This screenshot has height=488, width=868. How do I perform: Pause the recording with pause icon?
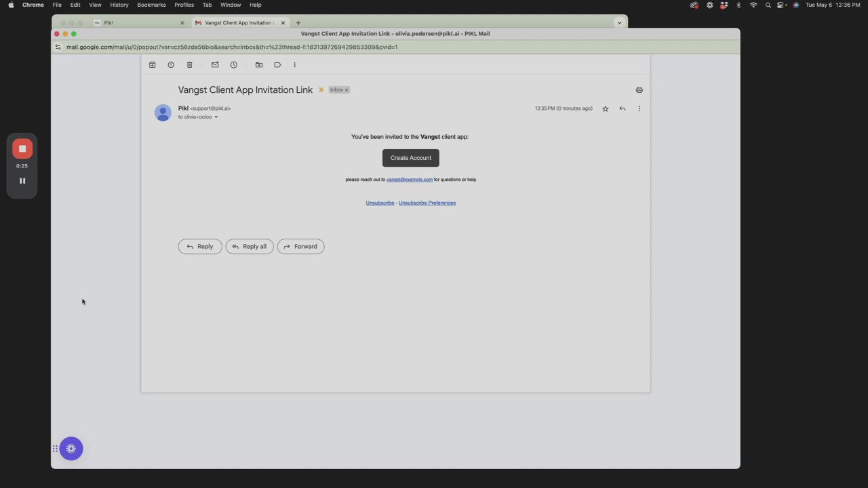[22, 181]
